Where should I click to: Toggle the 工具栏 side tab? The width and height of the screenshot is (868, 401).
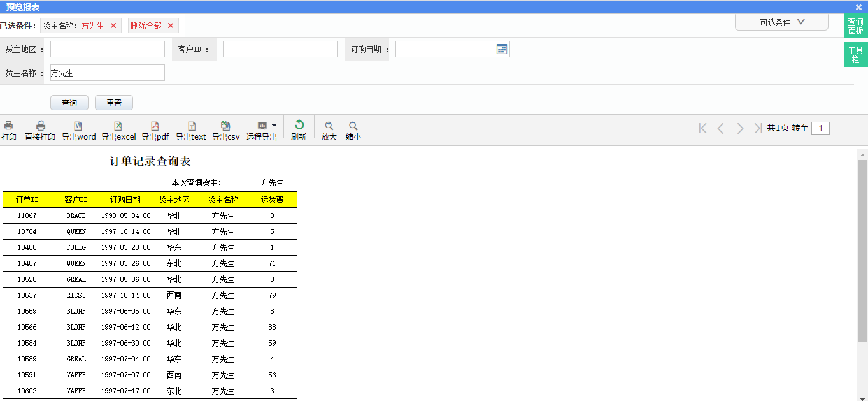855,55
